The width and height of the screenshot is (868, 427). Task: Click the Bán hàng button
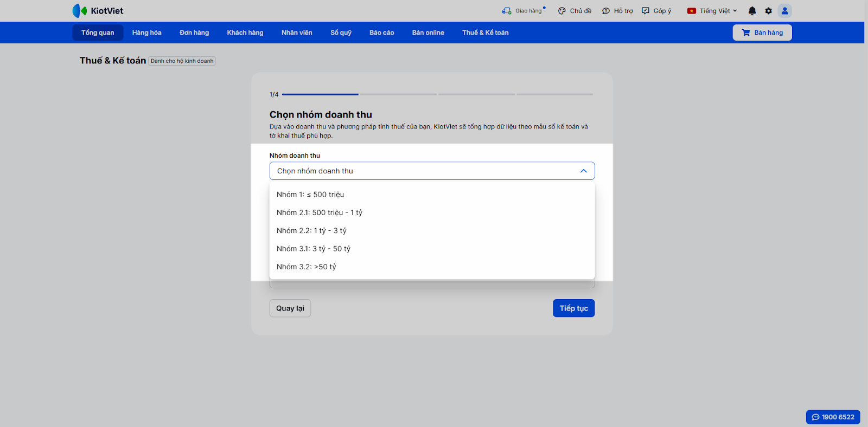762,33
